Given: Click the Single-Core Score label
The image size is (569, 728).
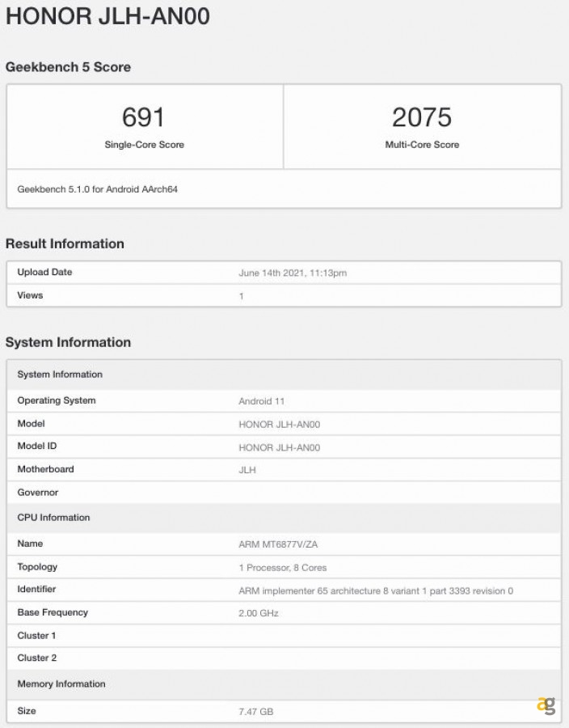Looking at the screenshot, I should [144, 145].
